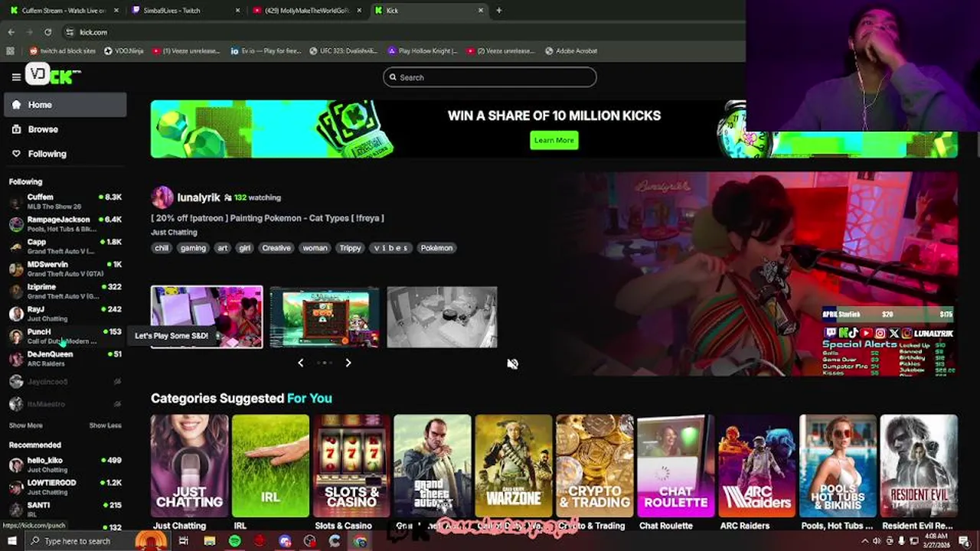The height and width of the screenshot is (551, 980).
Task: Click the Following heart icon
Action: [x=17, y=154]
